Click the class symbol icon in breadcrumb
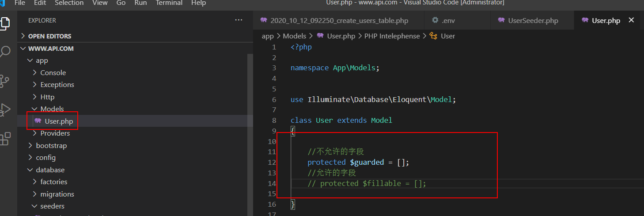644x216 pixels. tap(433, 36)
